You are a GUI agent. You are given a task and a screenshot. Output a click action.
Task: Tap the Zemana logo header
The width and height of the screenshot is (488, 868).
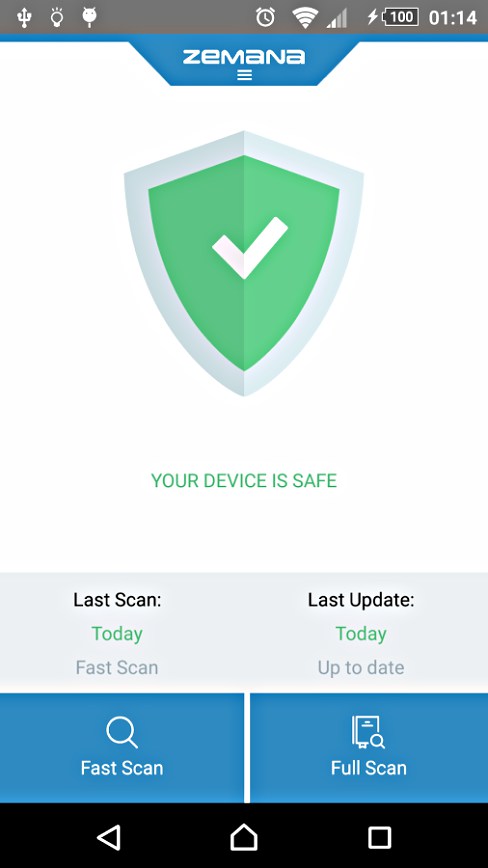pos(243,57)
